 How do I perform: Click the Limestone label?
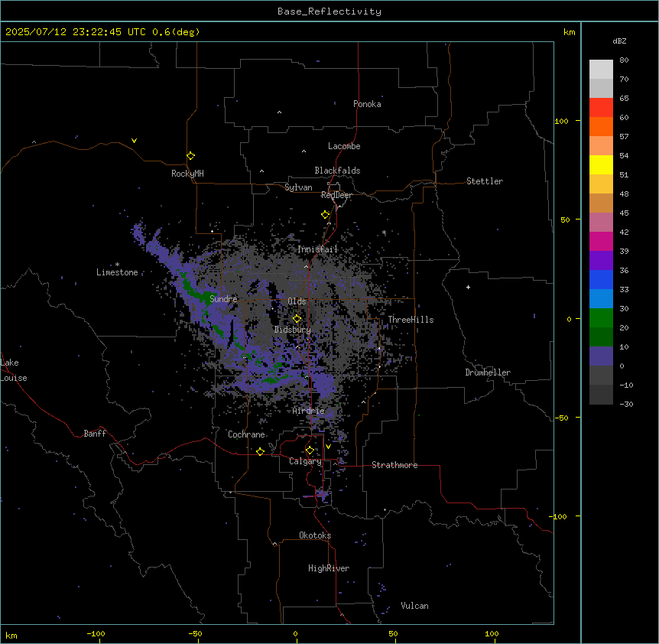point(117,272)
